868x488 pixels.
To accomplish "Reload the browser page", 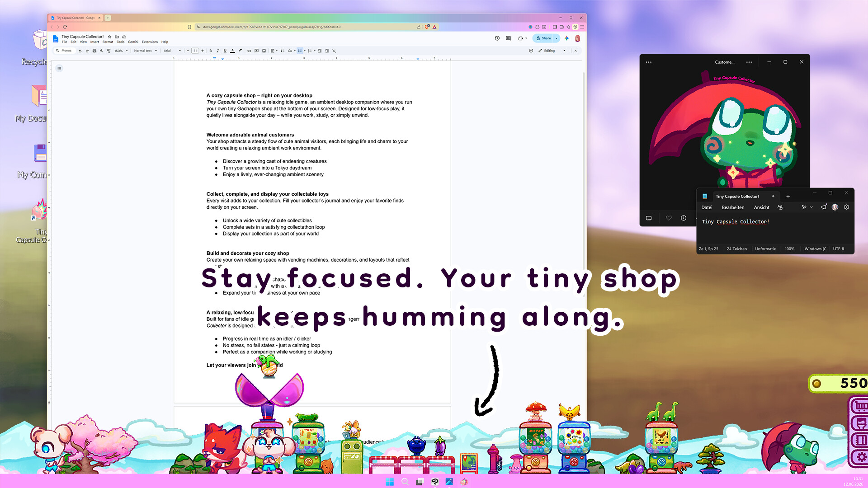I will pyautogui.click(x=65, y=27).
